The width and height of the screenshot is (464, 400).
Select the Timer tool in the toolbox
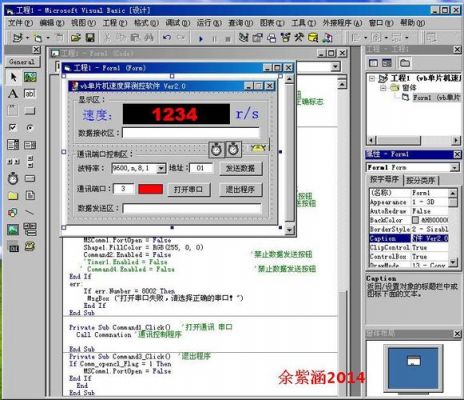[x=13, y=179]
